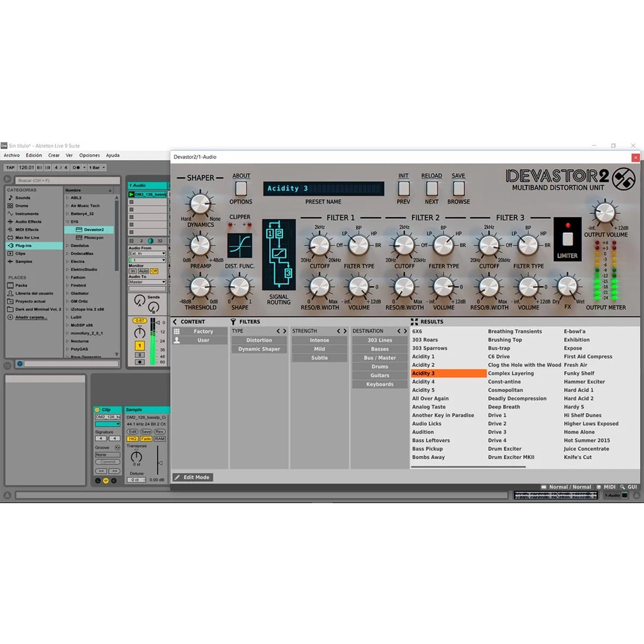Open the Audio To Master dropdown

click(147, 282)
